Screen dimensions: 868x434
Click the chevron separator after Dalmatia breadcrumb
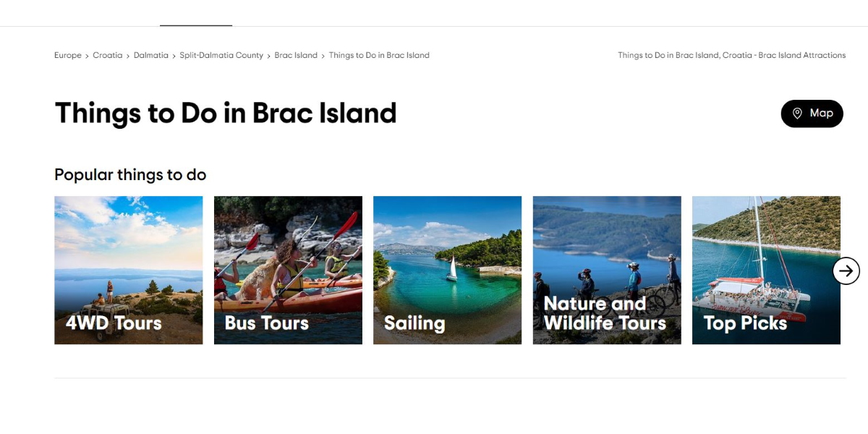[174, 56]
